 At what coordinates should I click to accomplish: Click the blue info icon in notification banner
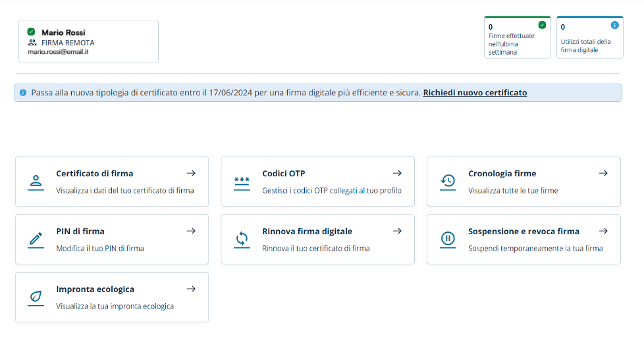tap(23, 93)
